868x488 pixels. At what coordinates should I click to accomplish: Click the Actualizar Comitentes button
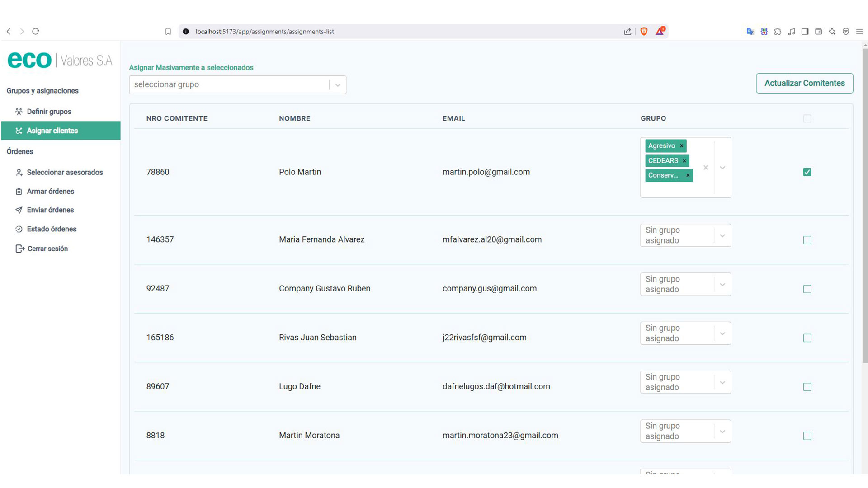tap(804, 84)
